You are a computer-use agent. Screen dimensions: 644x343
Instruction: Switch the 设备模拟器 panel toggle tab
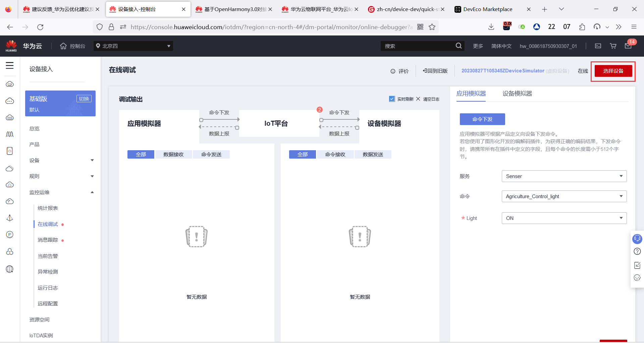point(517,94)
